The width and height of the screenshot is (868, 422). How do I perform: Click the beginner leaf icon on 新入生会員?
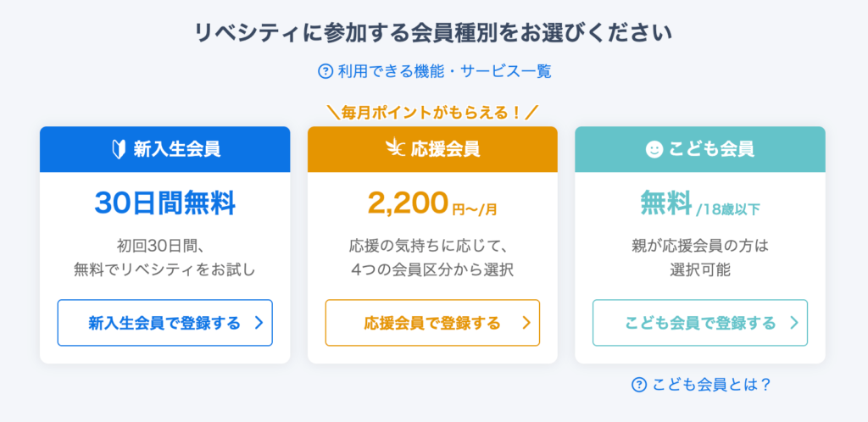(120, 149)
